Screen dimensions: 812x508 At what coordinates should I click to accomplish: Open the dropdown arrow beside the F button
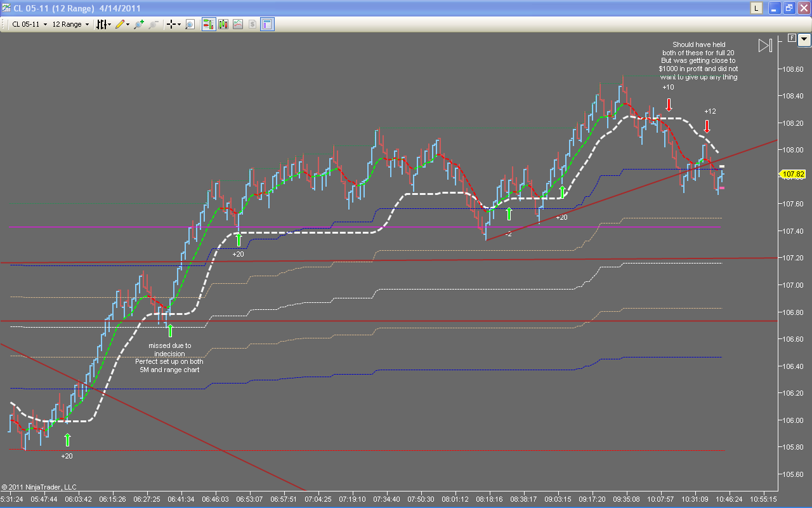click(x=804, y=39)
